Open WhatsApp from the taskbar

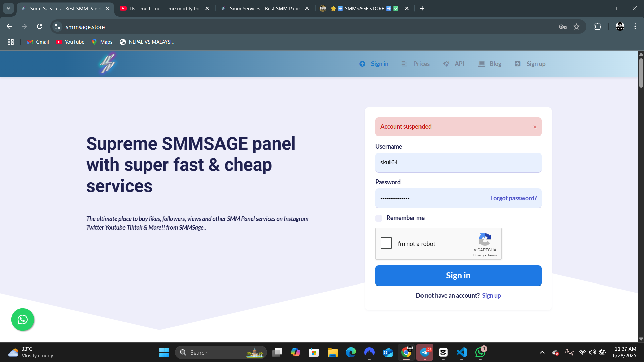click(480, 352)
